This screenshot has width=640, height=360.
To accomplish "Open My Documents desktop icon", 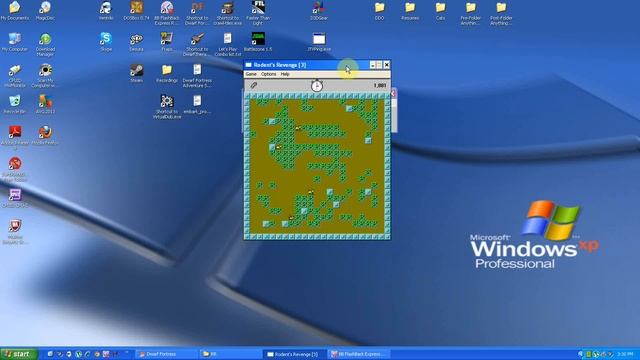I will [15, 11].
